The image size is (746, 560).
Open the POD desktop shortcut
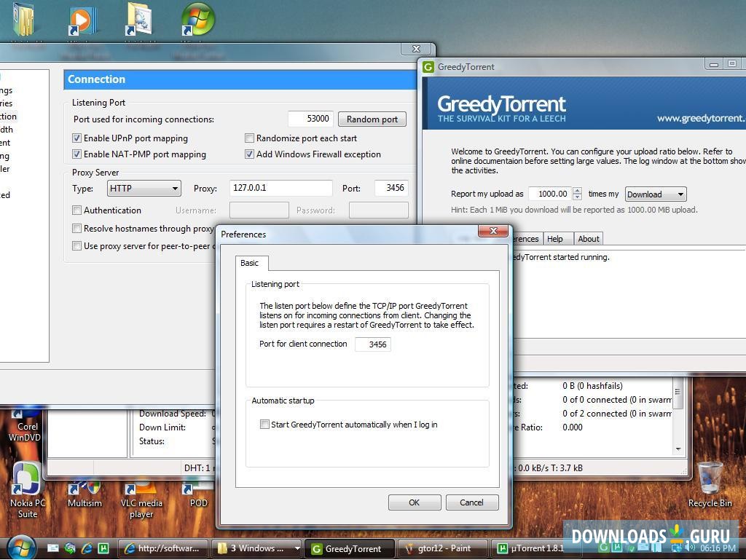pyautogui.click(x=198, y=495)
